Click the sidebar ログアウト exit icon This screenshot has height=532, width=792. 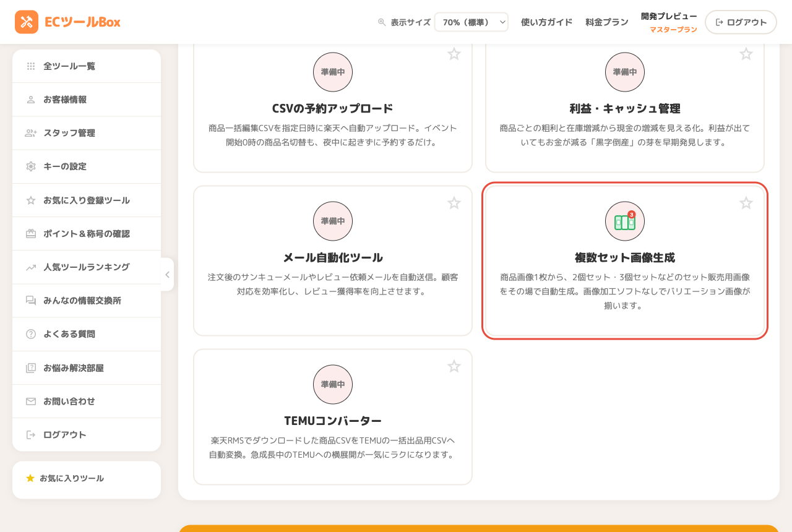(x=31, y=435)
